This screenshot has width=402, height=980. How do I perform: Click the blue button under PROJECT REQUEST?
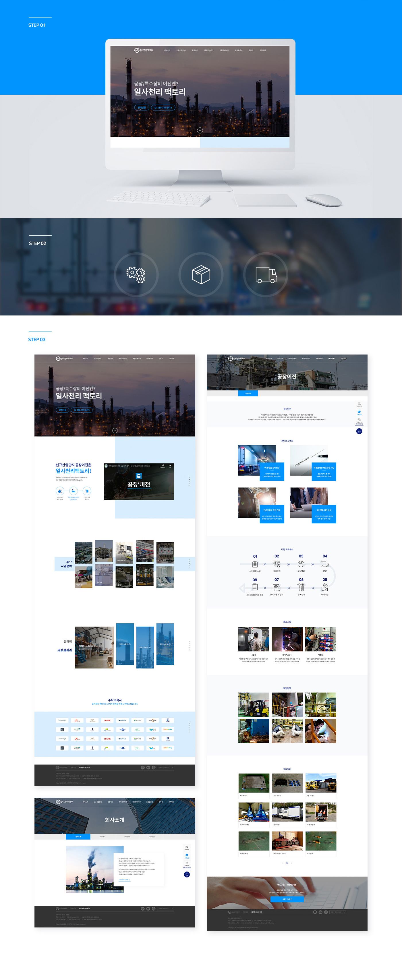tap(287, 899)
